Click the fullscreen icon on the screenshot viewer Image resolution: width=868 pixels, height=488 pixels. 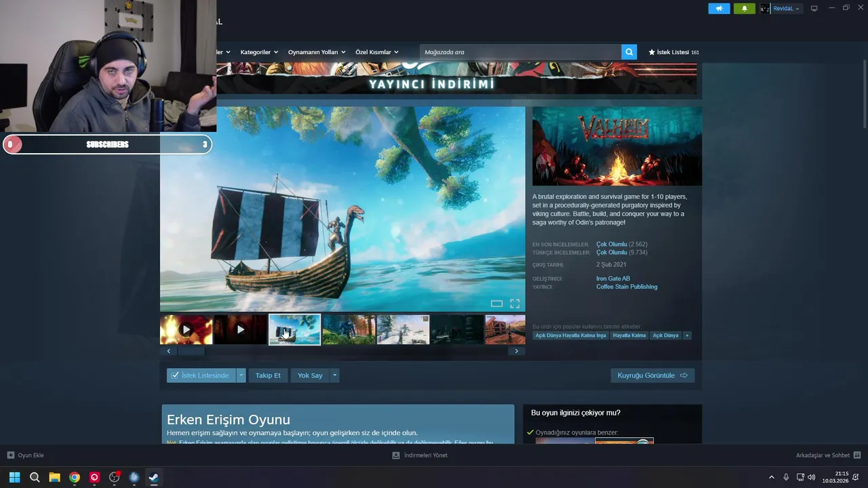pyautogui.click(x=515, y=304)
